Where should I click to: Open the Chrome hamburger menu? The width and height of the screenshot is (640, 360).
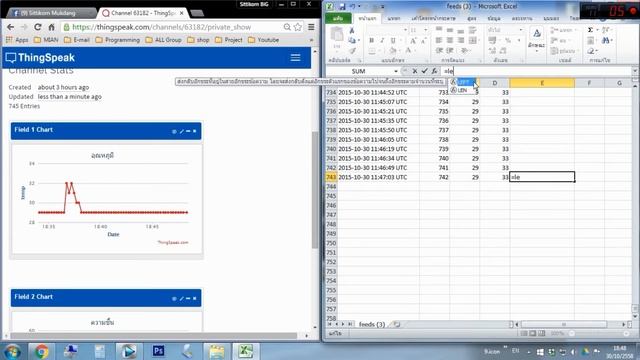[x=311, y=27]
